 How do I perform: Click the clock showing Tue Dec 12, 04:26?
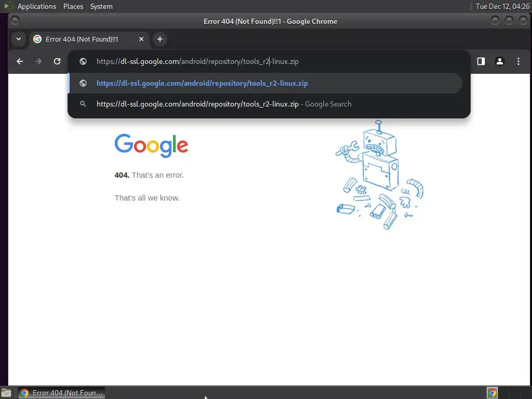[x=502, y=6]
